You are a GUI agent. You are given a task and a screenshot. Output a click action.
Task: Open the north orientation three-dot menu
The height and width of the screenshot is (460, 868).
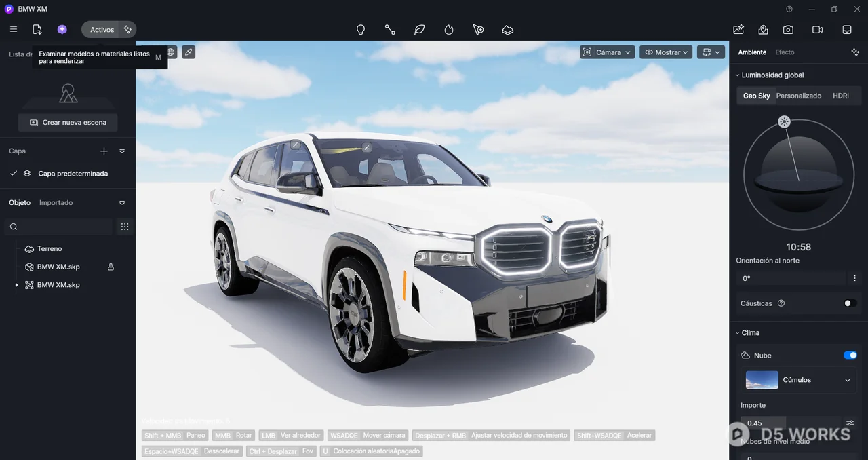(854, 278)
